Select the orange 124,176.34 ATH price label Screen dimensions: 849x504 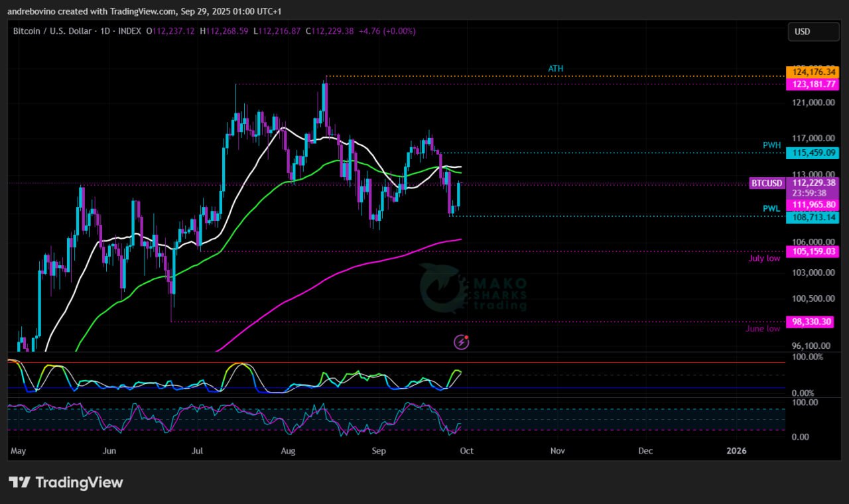[x=812, y=72]
